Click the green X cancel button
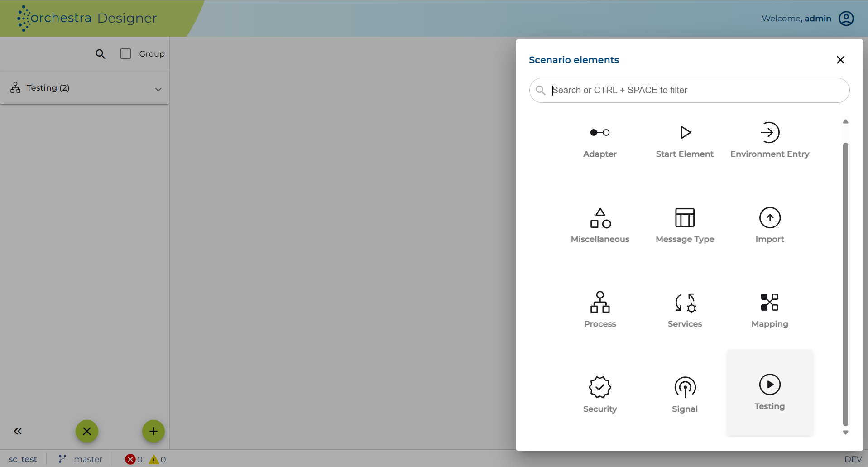 point(87,431)
